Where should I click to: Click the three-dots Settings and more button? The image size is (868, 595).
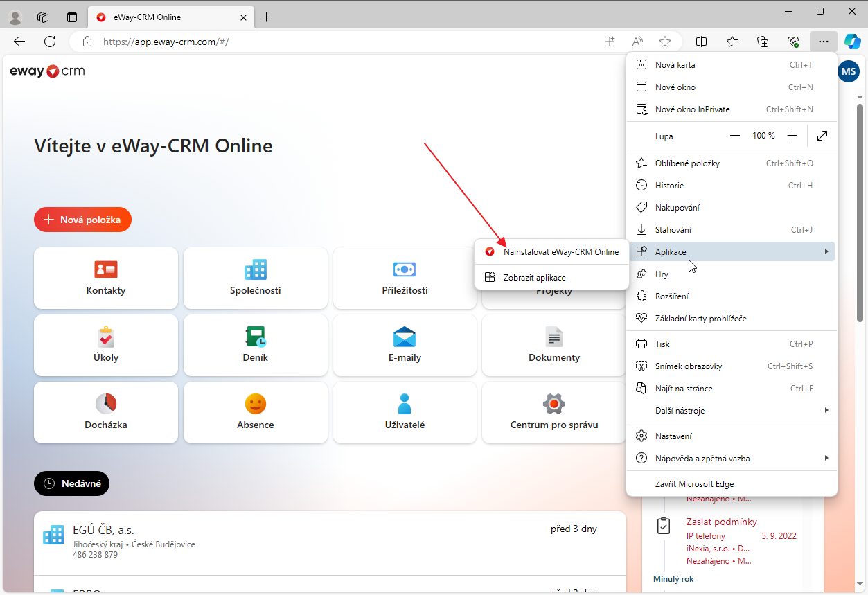(x=823, y=42)
